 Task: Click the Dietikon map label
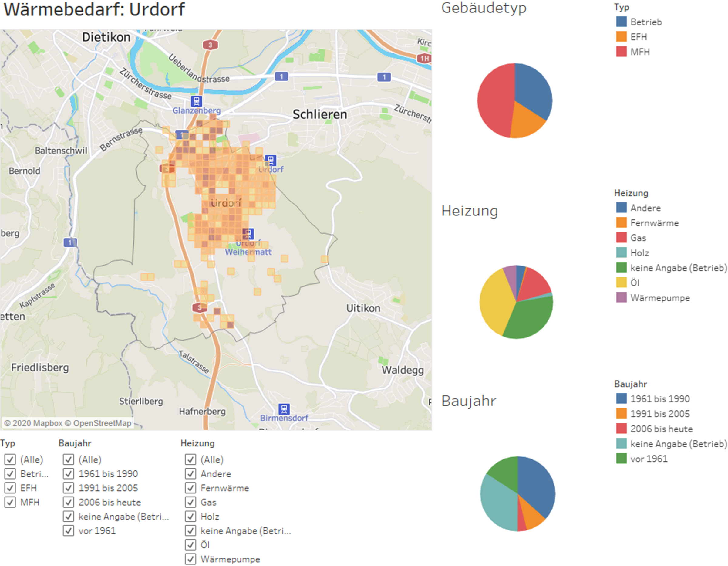[x=106, y=37]
